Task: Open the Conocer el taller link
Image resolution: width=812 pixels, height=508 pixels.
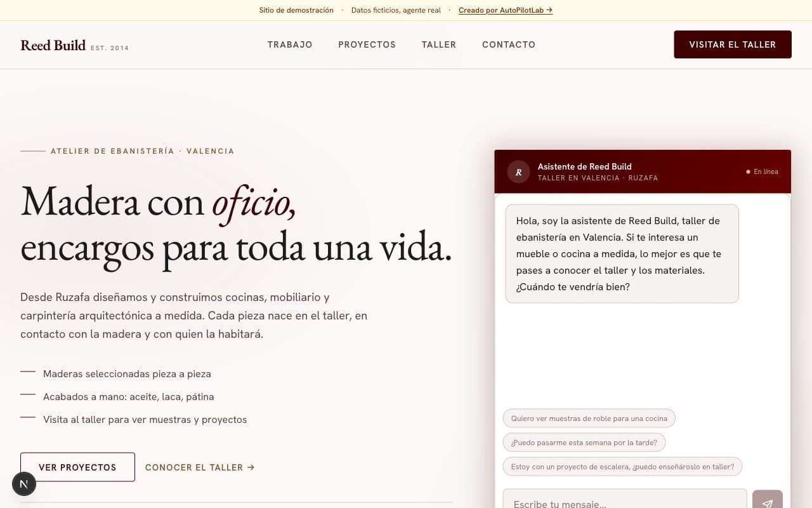Action: 200,467
